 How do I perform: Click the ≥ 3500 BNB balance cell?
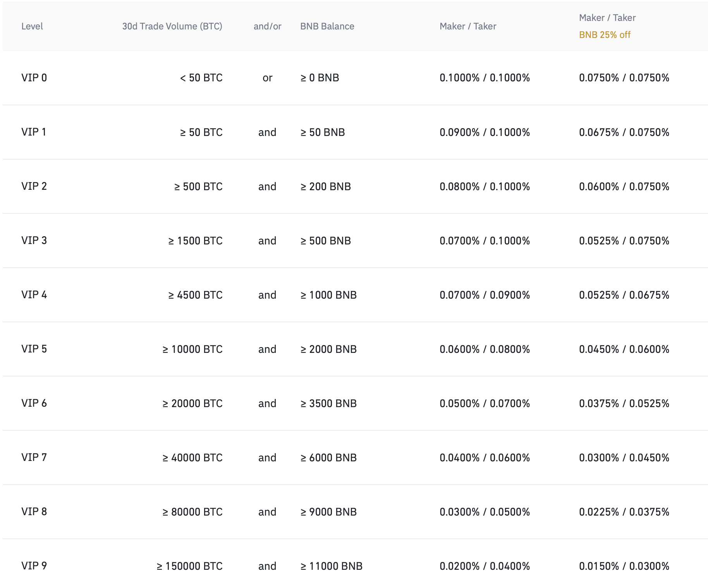[328, 404]
